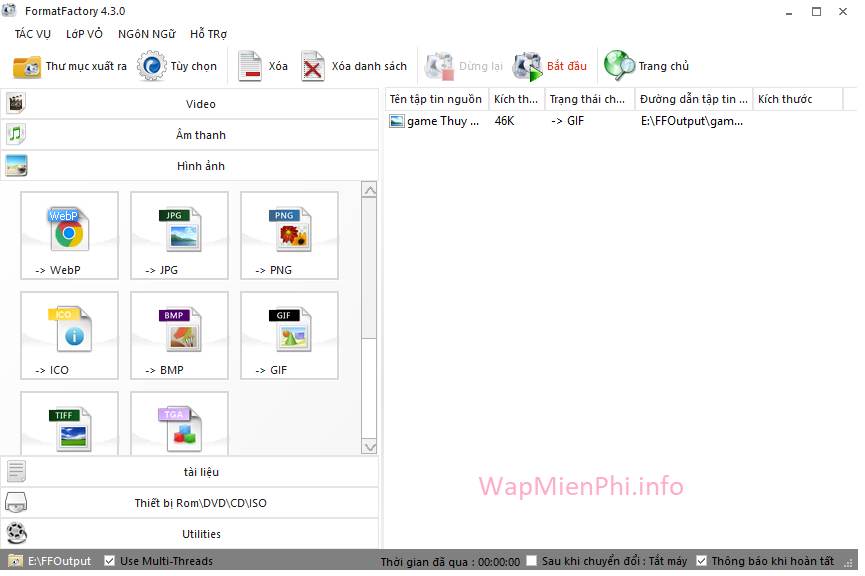
Task: Open Trang chủ homepage
Action: (646, 66)
